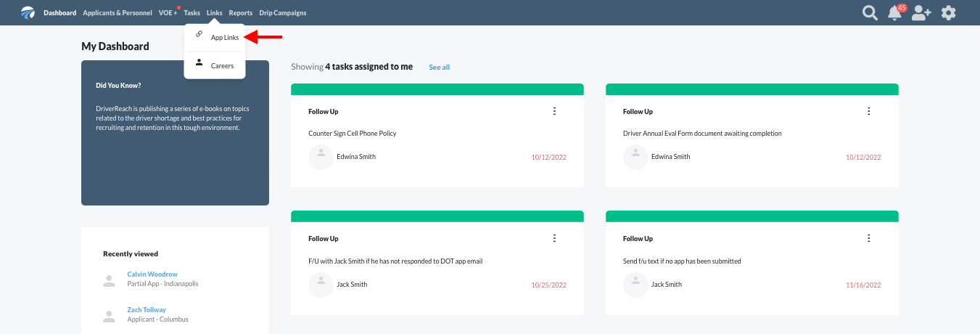Image resolution: width=980 pixels, height=334 pixels.
Task: Click due date 10/12/2022 on Annual Eval Form card
Action: (x=862, y=157)
